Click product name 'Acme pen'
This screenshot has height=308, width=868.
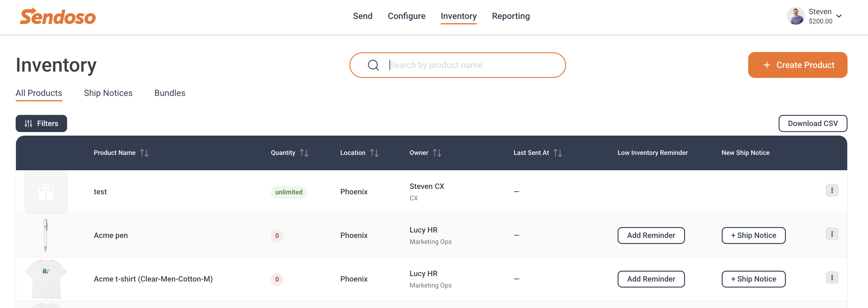tap(110, 235)
